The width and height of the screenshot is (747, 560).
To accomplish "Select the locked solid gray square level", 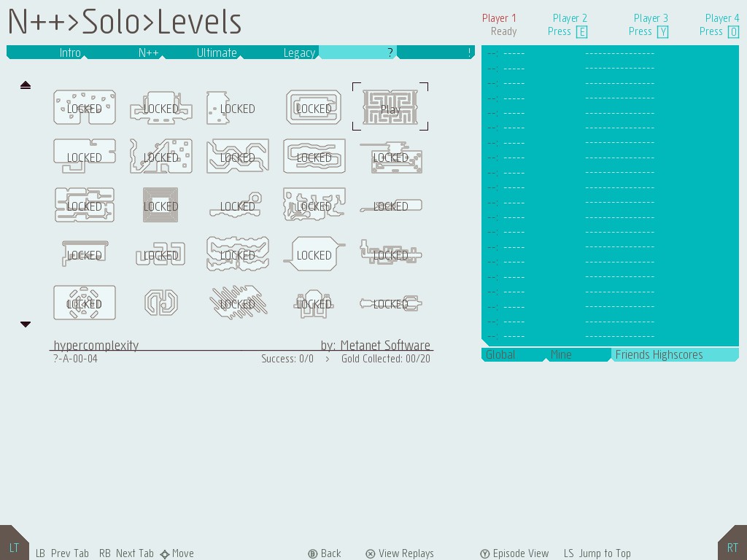I will 160,205.
